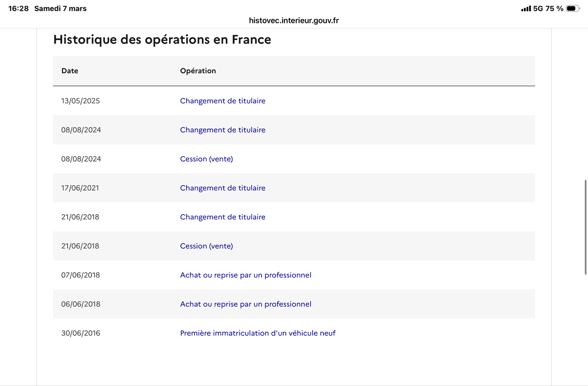
Task: Open Changement de titulaire dated 21/06/2018
Action: 222,217
